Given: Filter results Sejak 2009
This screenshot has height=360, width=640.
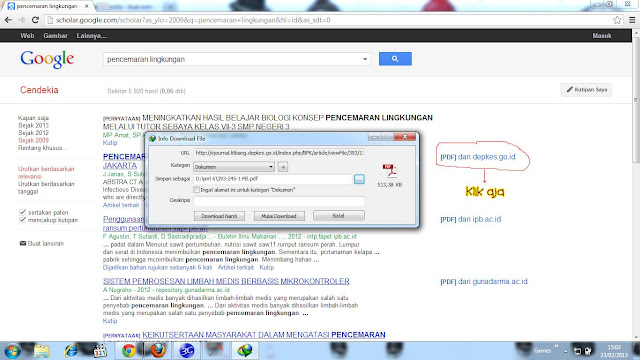Looking at the screenshot, I should pos(33,140).
